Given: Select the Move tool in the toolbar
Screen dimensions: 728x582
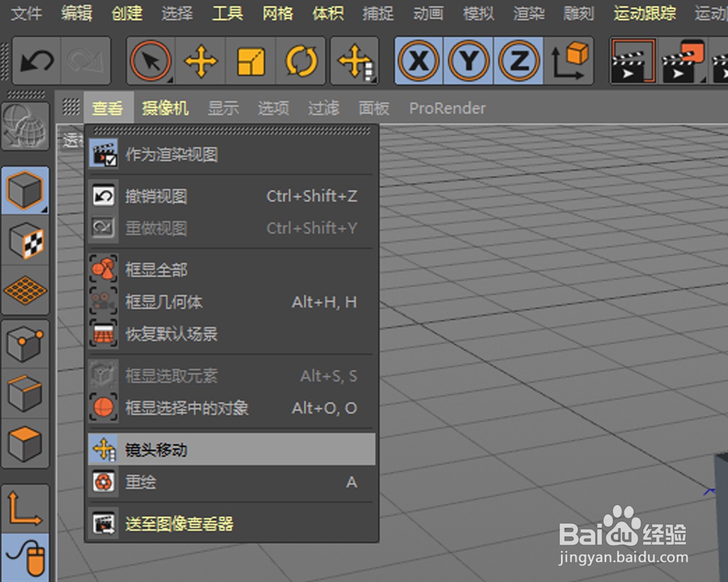Looking at the screenshot, I should [201, 61].
